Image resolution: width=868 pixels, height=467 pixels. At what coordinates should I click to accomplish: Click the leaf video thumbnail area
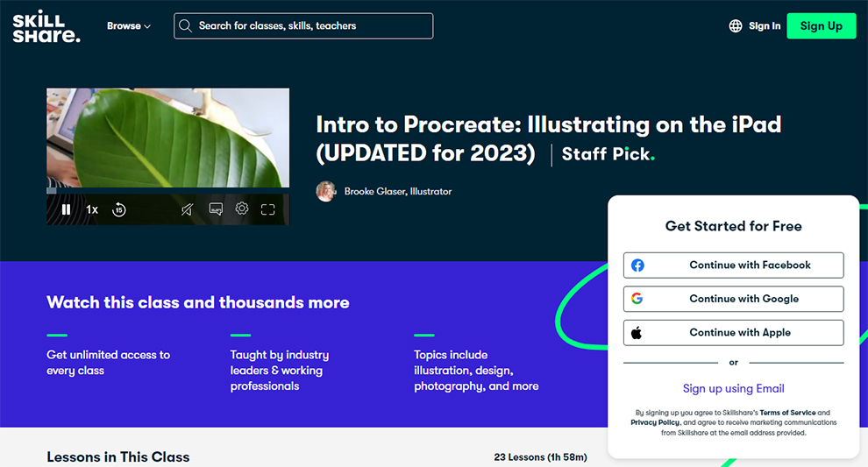click(167, 138)
